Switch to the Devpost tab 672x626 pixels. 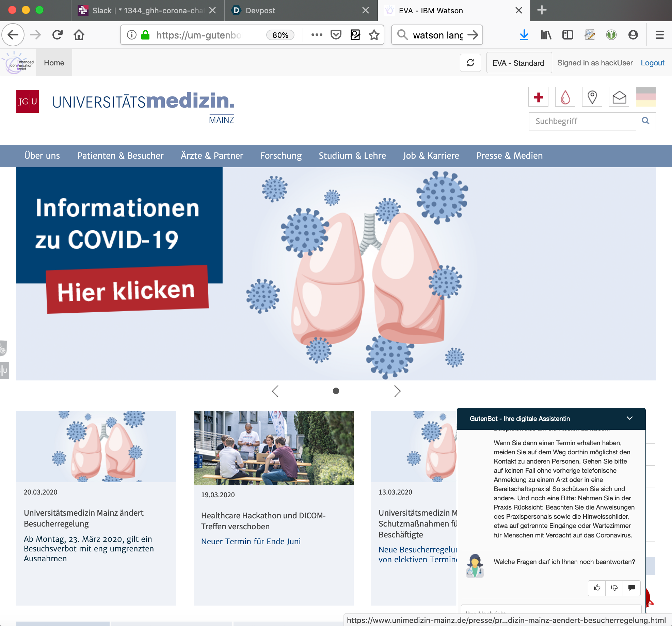260,11
